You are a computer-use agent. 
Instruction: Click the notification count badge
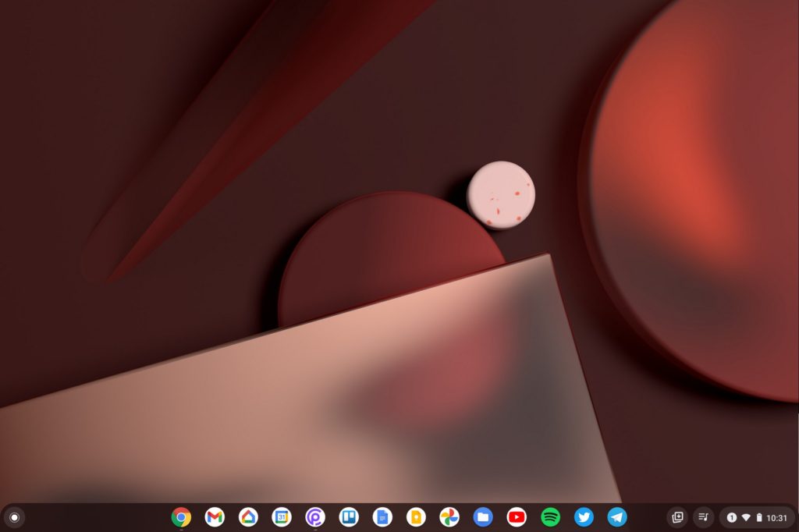click(732, 518)
